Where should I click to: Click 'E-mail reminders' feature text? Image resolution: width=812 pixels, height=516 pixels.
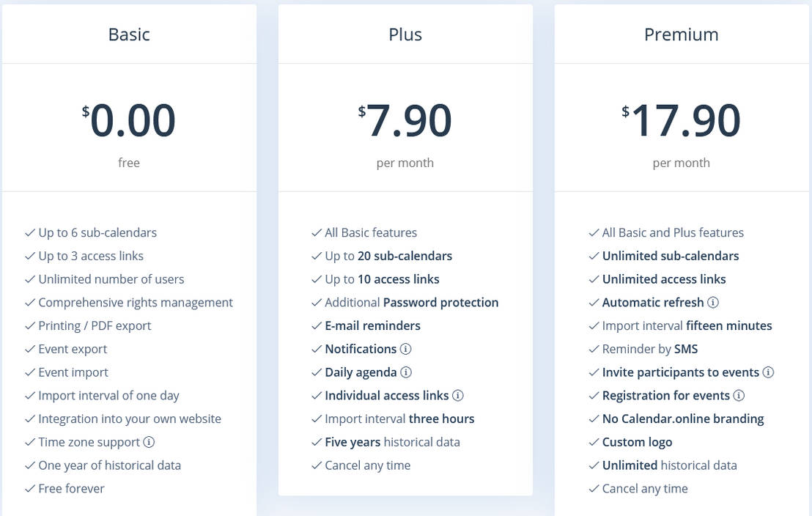pos(372,326)
